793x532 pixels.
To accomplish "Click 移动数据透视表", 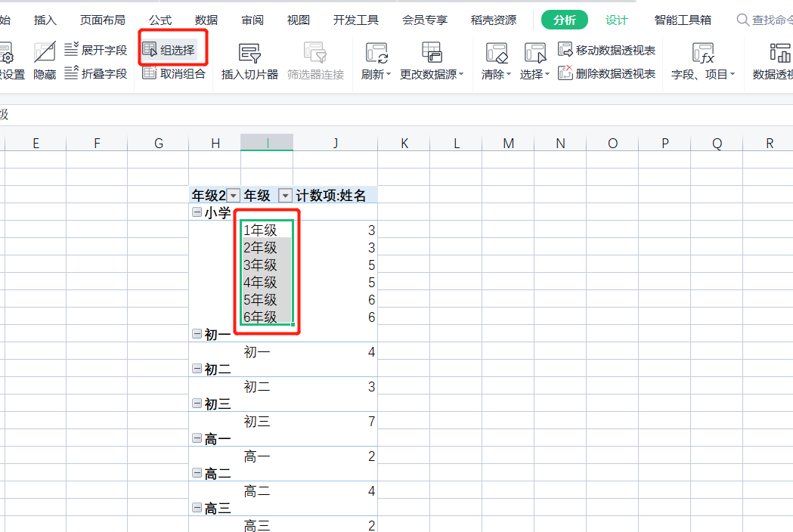I will click(x=607, y=50).
